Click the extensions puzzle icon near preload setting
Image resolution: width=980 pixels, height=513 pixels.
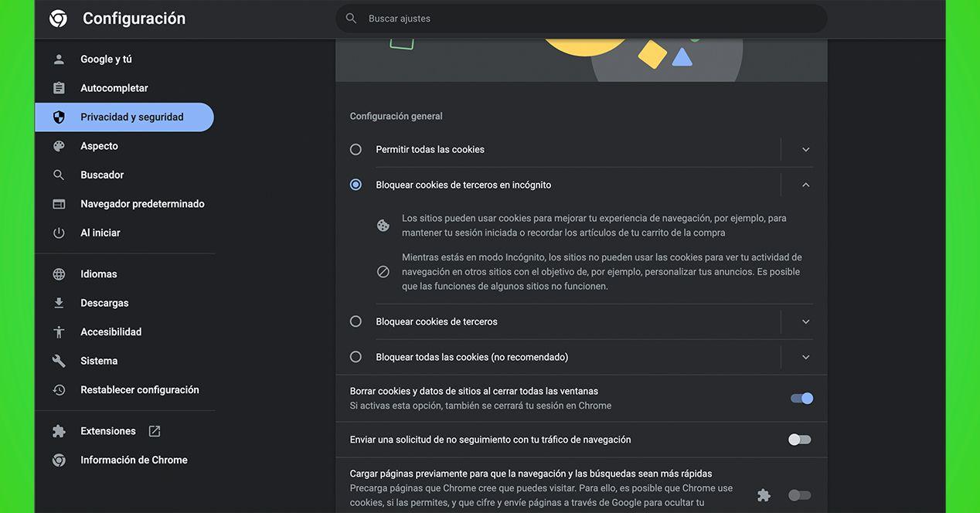[764, 494]
